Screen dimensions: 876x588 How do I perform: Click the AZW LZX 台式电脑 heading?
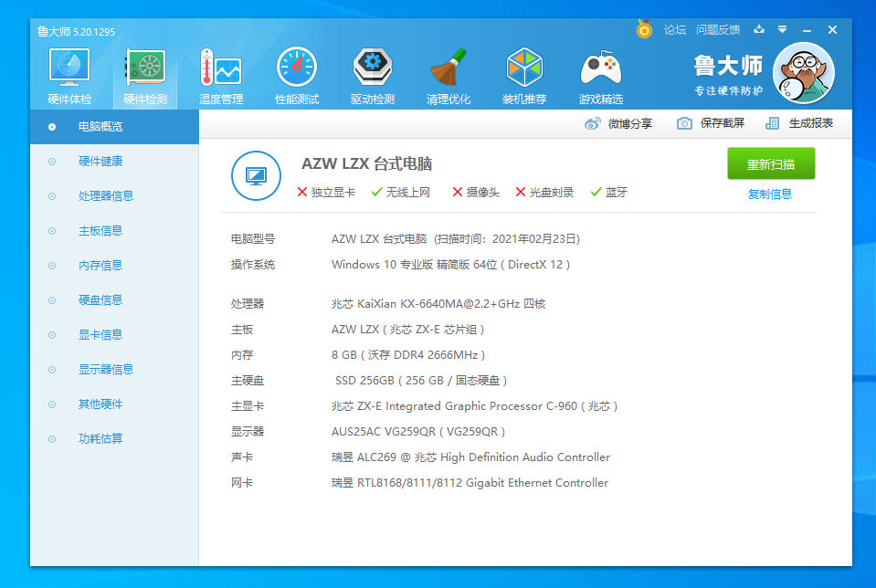pyautogui.click(x=367, y=163)
